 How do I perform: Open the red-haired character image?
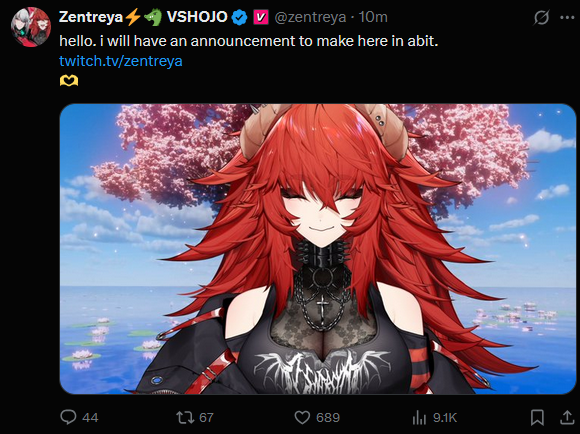tap(318, 249)
